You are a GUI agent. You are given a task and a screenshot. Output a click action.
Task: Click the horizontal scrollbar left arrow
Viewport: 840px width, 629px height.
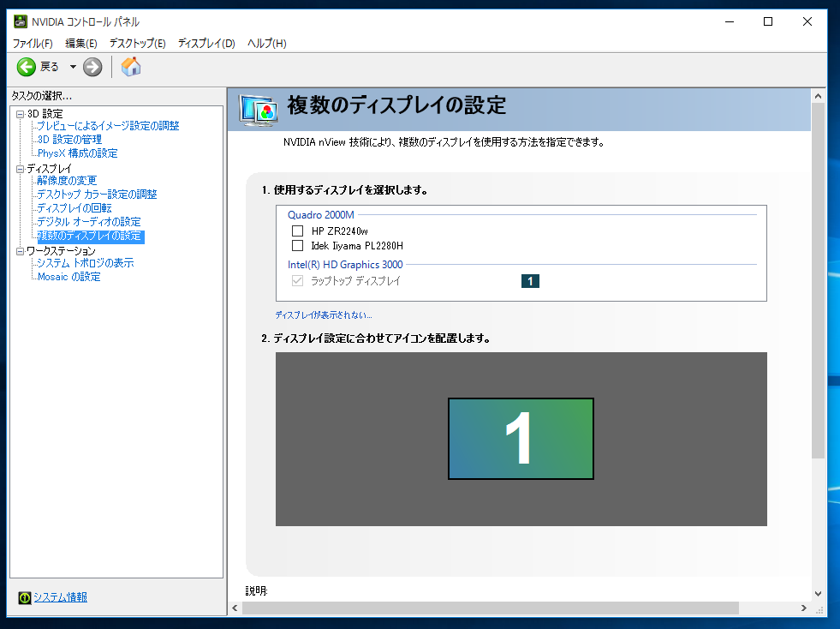(x=235, y=608)
